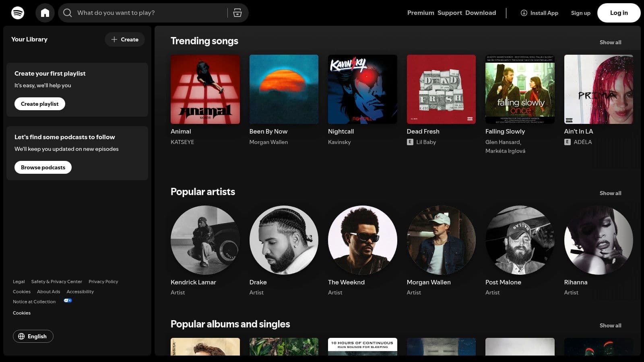This screenshot has height=362, width=644.
Task: Open the Support menu link
Action: click(x=450, y=13)
